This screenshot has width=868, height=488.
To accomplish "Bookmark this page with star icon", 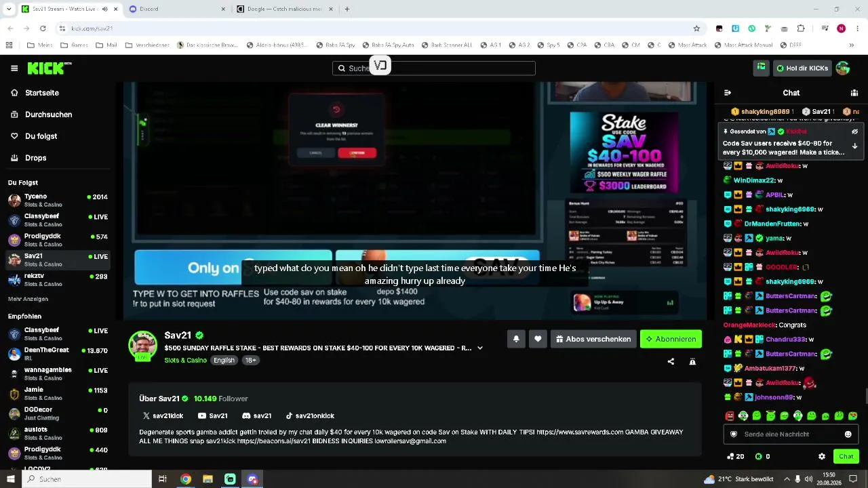I will point(696,28).
